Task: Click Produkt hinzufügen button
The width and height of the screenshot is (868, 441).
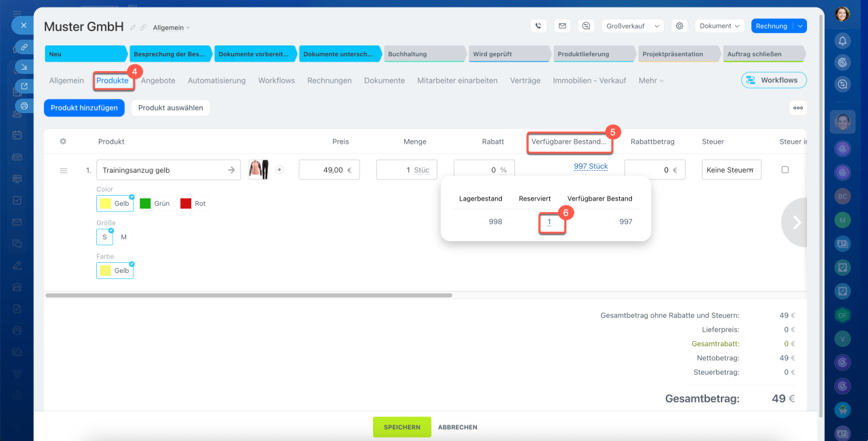Action: (x=85, y=108)
